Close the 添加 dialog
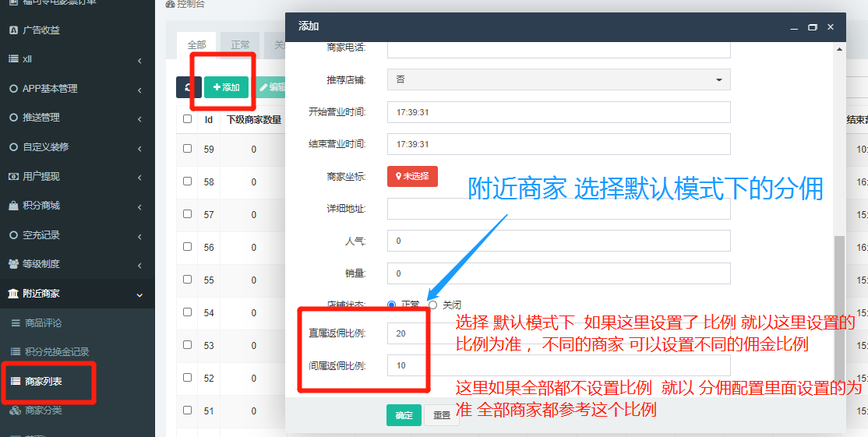This screenshot has width=868, height=437. coord(831,27)
